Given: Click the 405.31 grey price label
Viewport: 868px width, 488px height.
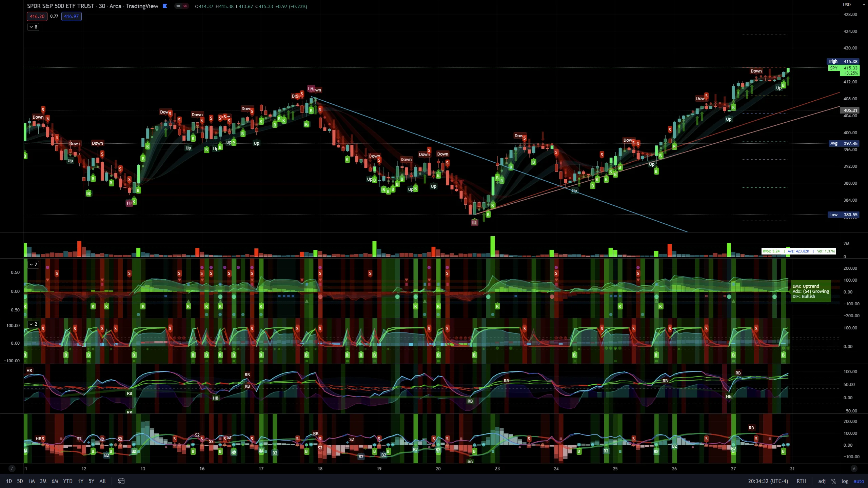Looking at the screenshot, I should click(x=850, y=110).
